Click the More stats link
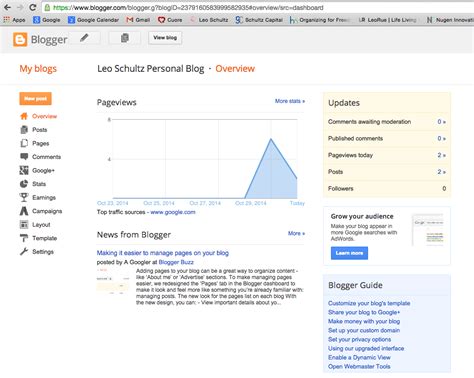This screenshot has height=378, width=474. click(x=290, y=101)
